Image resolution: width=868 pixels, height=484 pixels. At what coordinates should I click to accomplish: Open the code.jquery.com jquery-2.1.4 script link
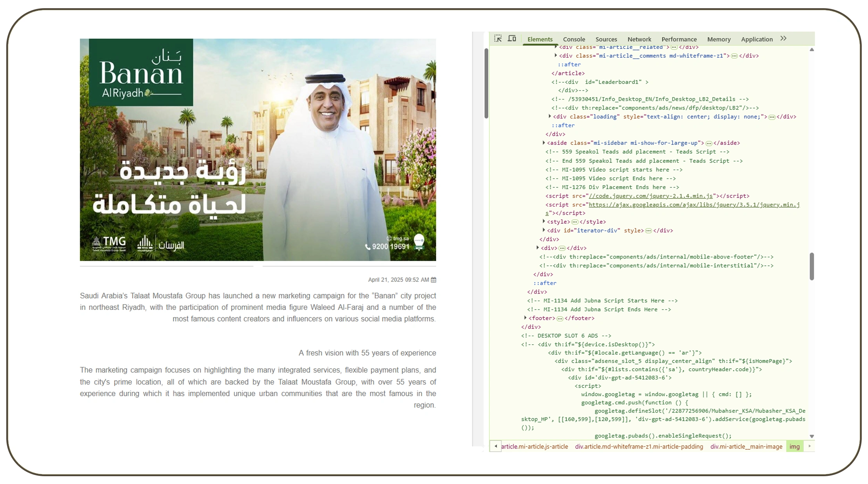[651, 196]
